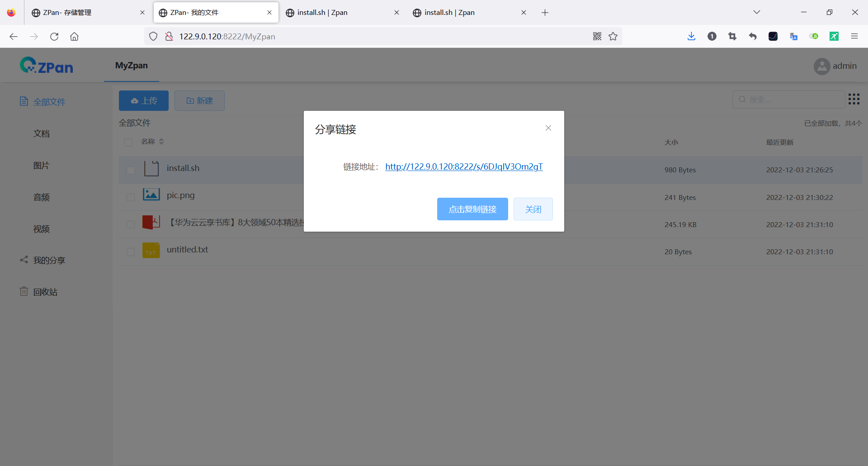
Task: Click the 最近更新 column header
Action: pos(780,142)
